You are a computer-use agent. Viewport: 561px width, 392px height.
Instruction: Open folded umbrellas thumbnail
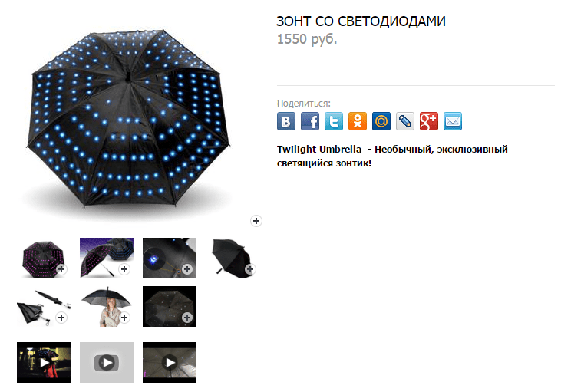[44, 306]
